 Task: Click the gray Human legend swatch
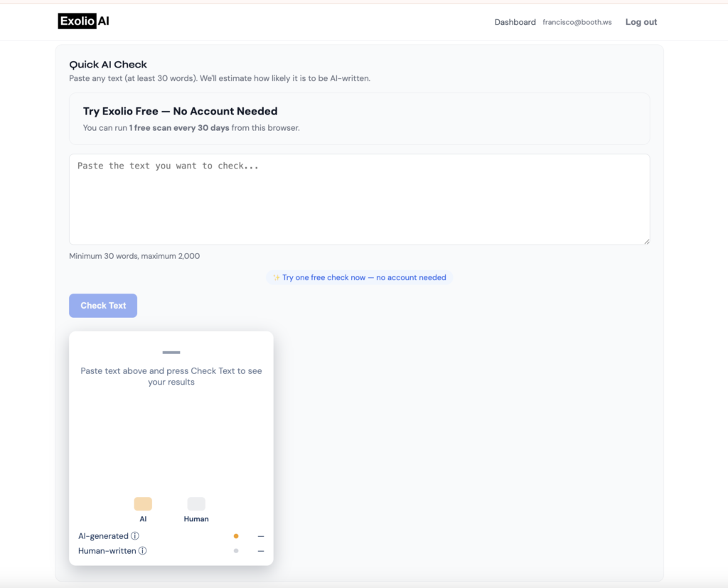(196, 504)
